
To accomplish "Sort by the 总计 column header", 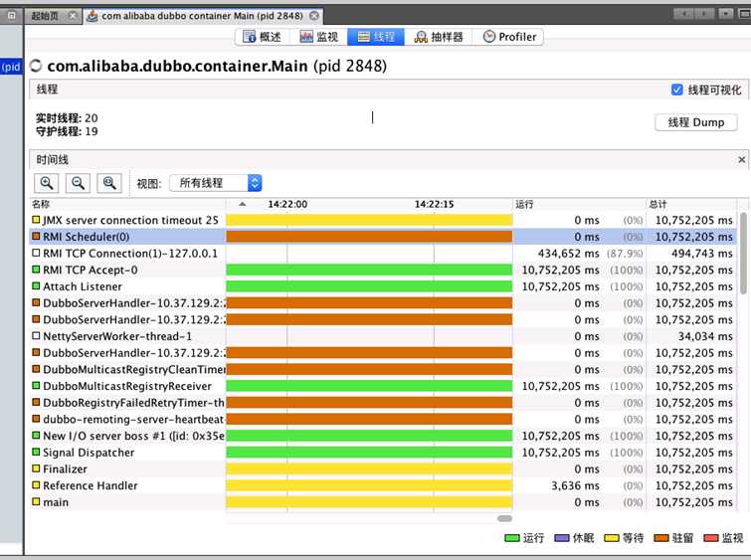I will (x=691, y=204).
